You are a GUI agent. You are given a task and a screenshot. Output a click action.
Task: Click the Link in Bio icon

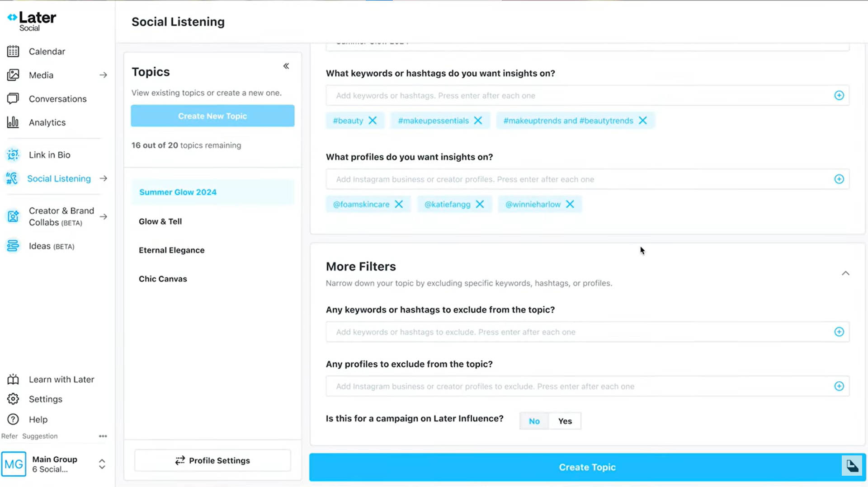[13, 155]
